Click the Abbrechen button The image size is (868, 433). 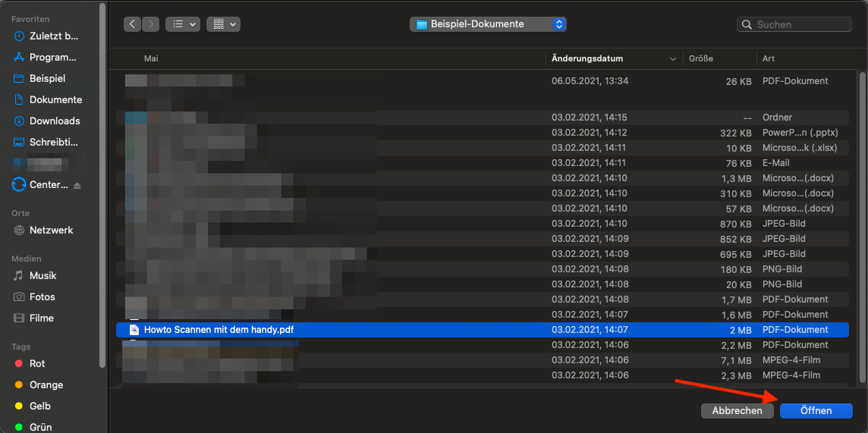tap(737, 411)
